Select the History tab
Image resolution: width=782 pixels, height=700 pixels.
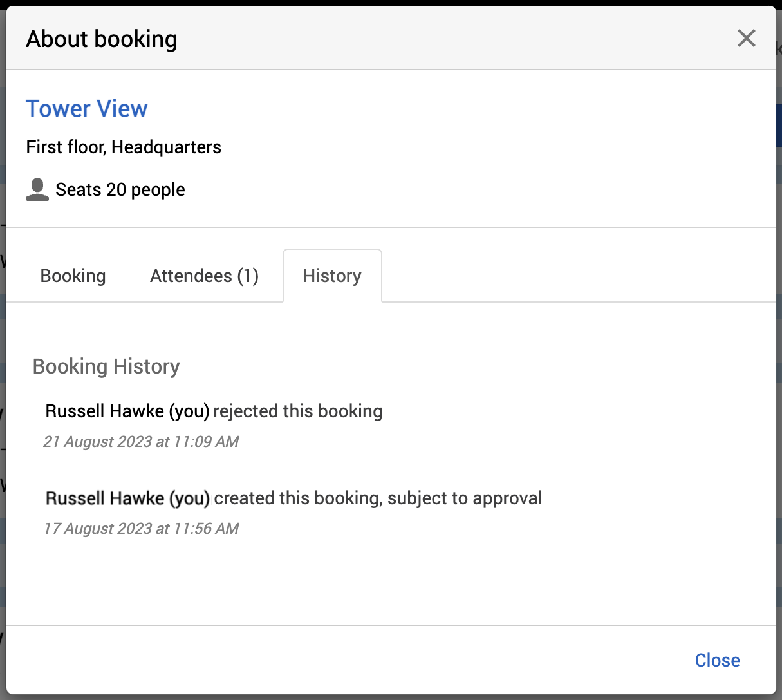point(332,276)
